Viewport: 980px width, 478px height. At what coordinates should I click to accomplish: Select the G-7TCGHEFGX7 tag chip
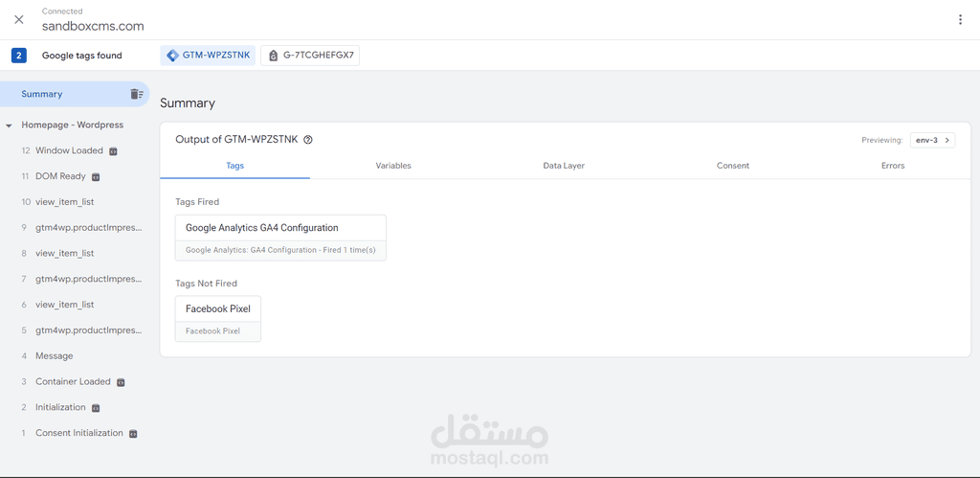tap(310, 56)
